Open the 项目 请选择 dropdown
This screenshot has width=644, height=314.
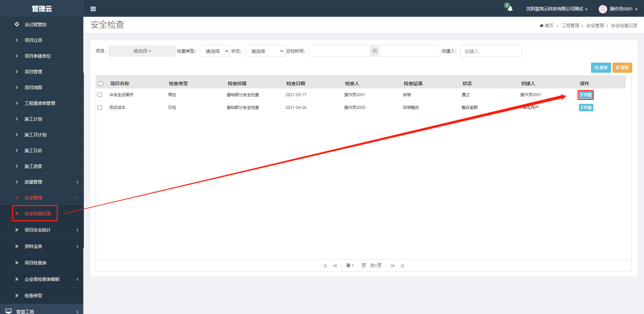[x=142, y=51]
